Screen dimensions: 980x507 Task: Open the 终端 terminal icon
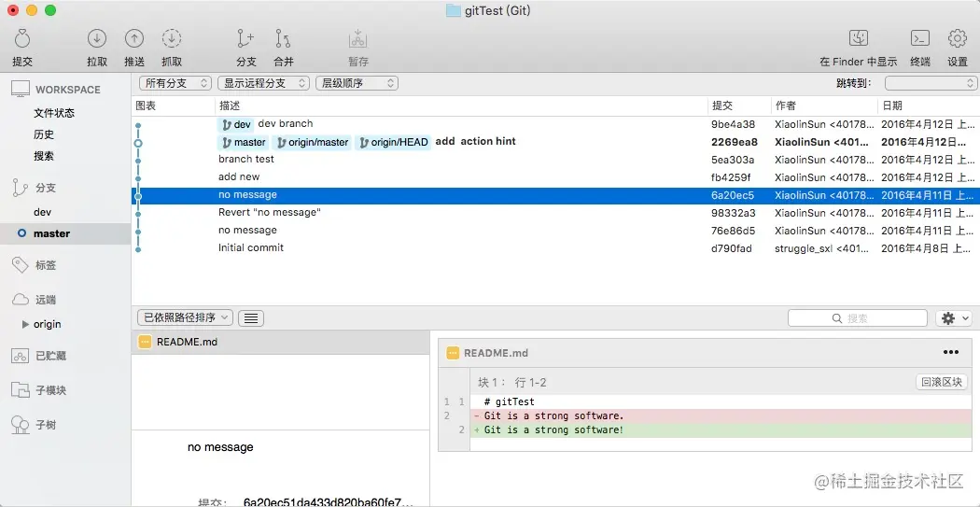click(920, 38)
